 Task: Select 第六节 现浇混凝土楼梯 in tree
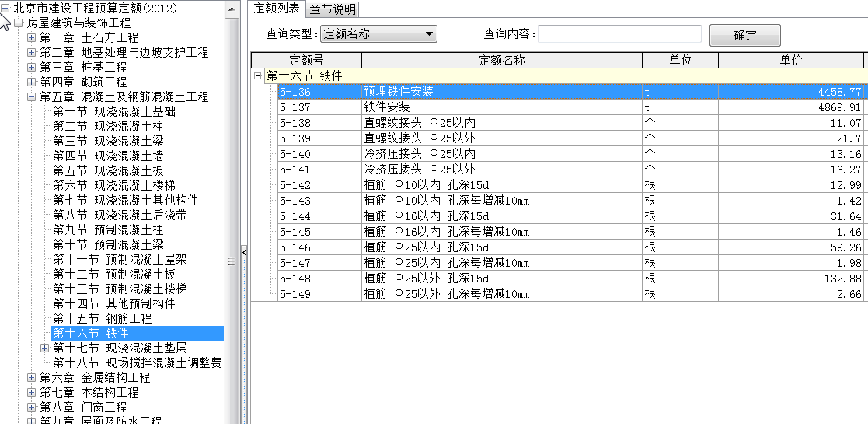114,186
